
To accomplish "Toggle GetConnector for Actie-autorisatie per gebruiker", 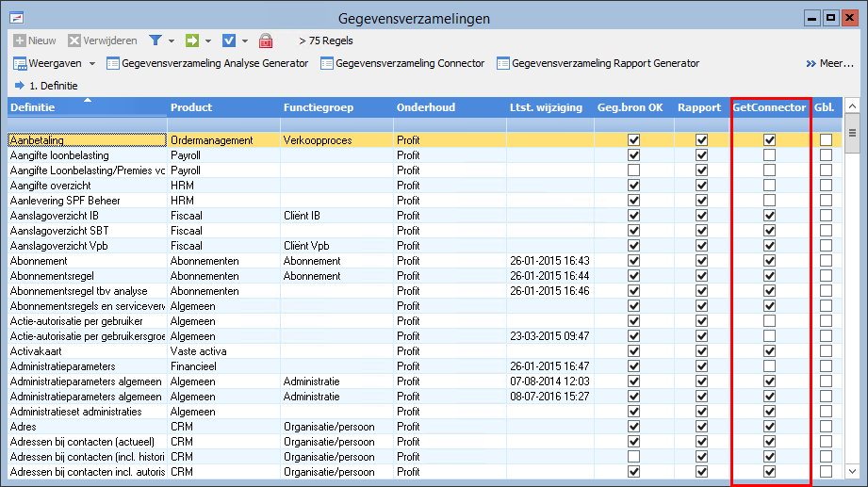I will click(769, 321).
